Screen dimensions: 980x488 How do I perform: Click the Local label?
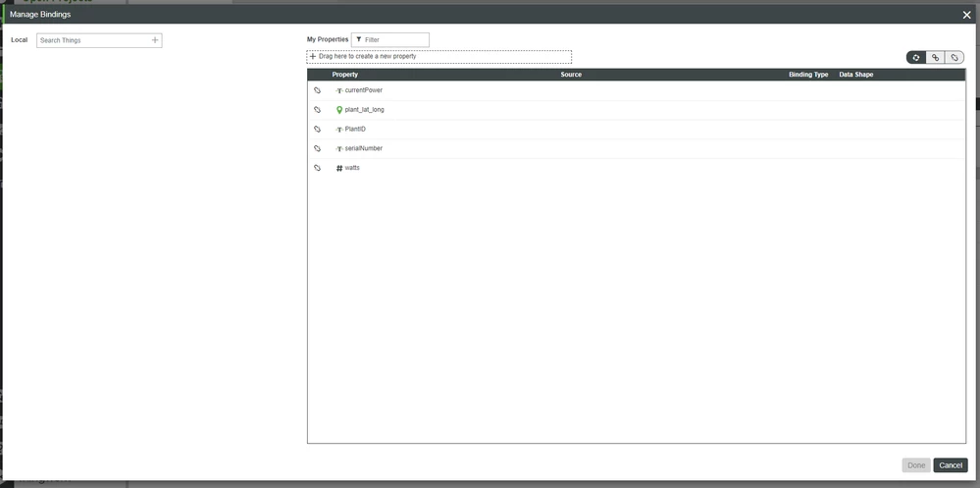coord(20,40)
